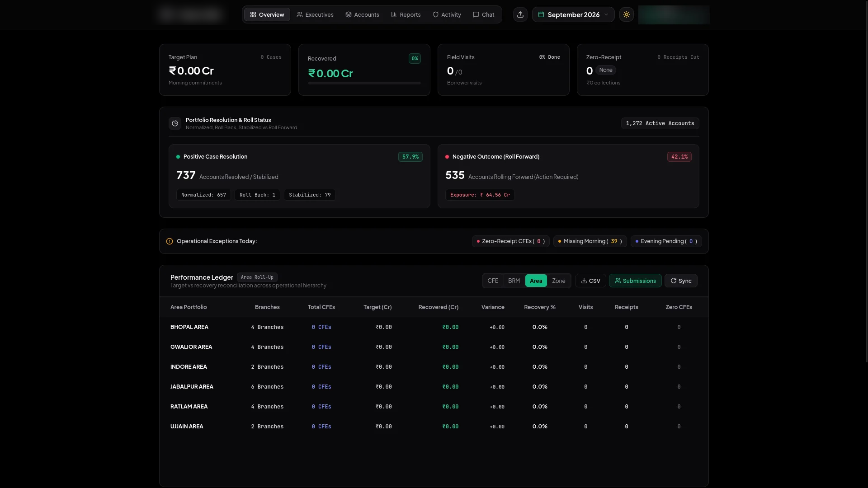Switch to the Executives tab
Screen dimensions: 868x488
tap(315, 14)
